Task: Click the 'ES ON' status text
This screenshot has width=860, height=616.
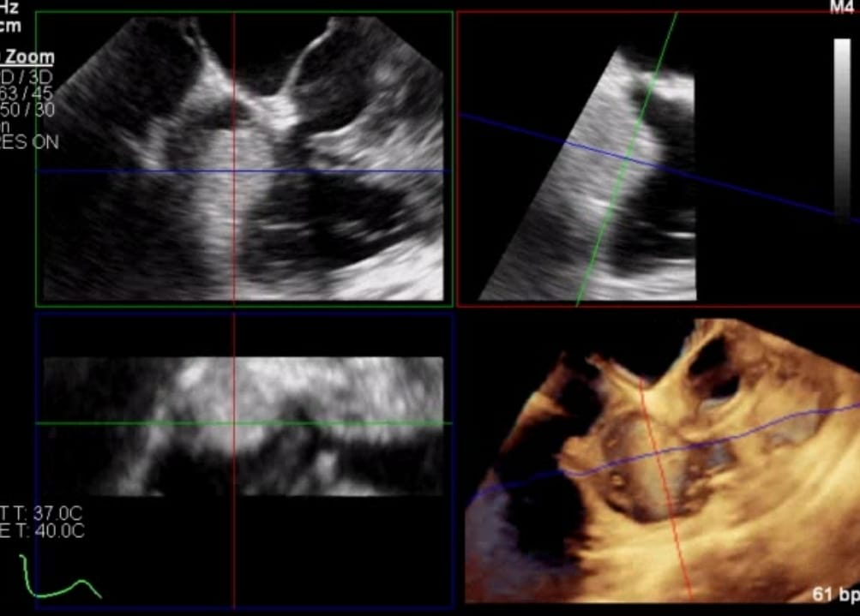Action: (x=30, y=142)
